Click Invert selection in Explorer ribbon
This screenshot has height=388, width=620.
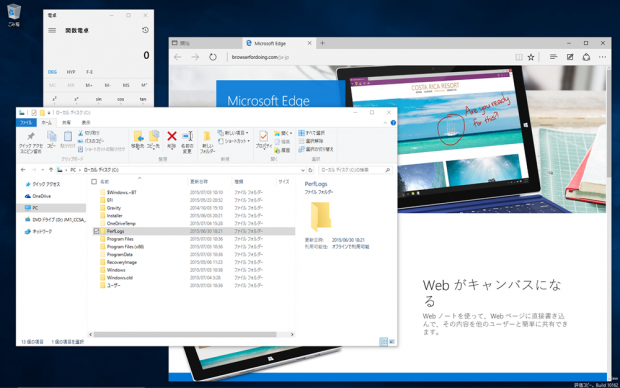point(316,149)
